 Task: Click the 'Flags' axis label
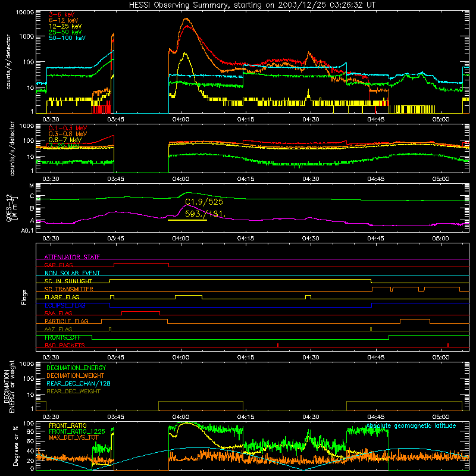click(x=24, y=297)
